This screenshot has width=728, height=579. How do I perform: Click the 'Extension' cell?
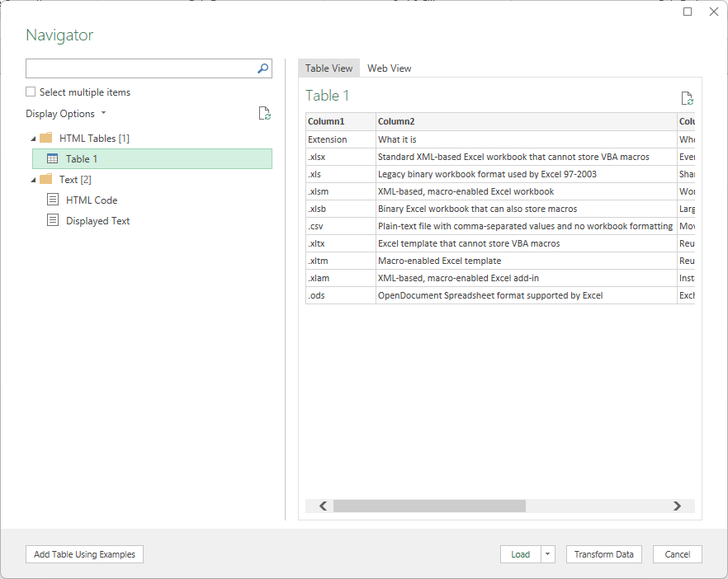pyautogui.click(x=341, y=139)
